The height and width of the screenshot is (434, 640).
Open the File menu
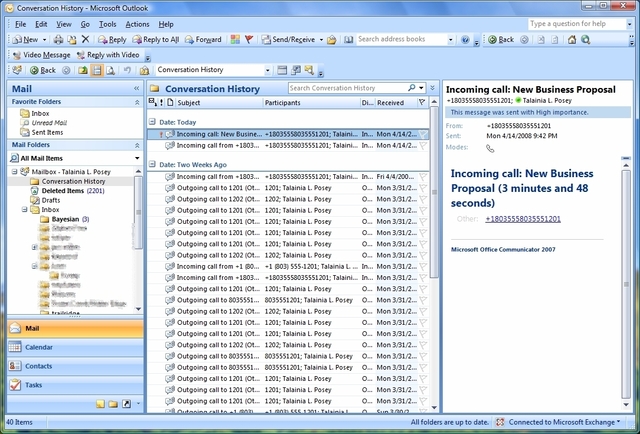(x=20, y=24)
